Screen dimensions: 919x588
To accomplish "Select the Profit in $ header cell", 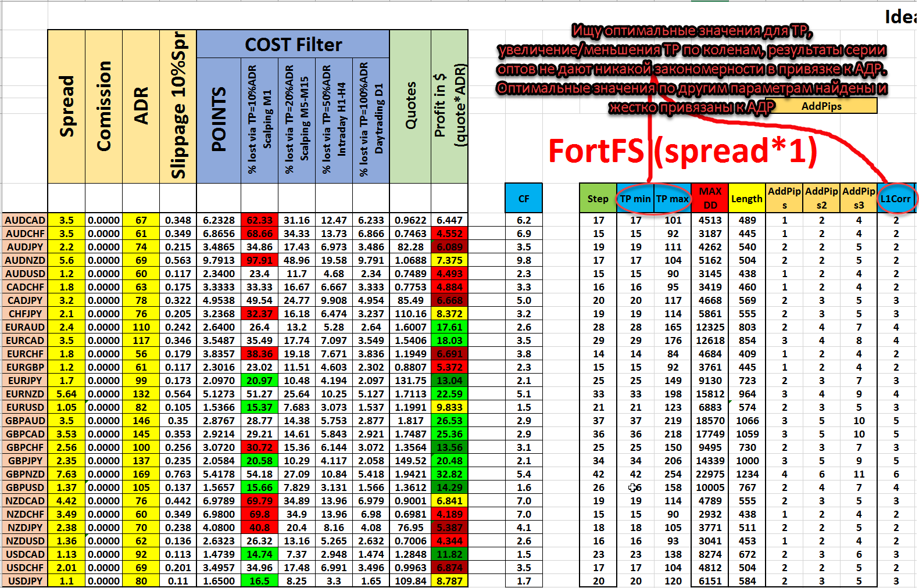I will point(449,107).
